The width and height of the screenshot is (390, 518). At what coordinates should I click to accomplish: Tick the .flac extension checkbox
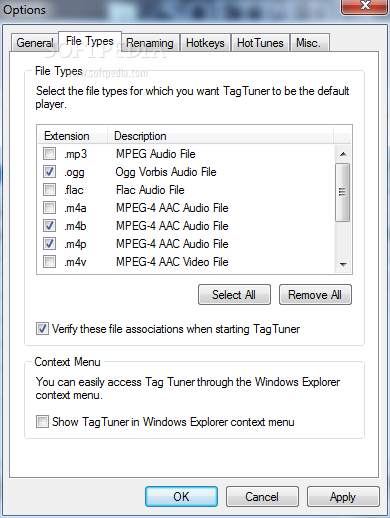[x=49, y=190]
